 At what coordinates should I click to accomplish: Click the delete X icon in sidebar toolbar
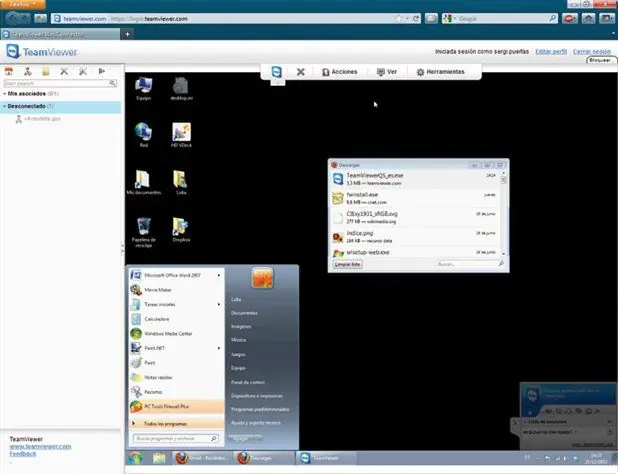click(64, 71)
